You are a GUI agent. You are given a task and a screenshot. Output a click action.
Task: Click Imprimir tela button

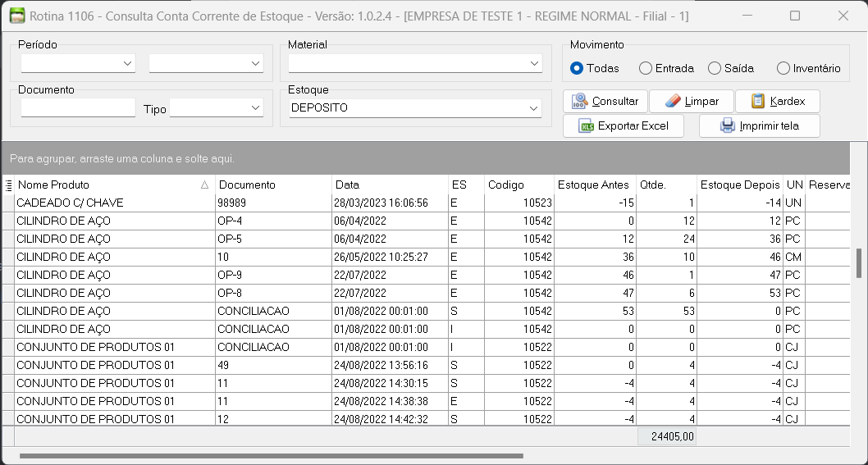coord(760,125)
